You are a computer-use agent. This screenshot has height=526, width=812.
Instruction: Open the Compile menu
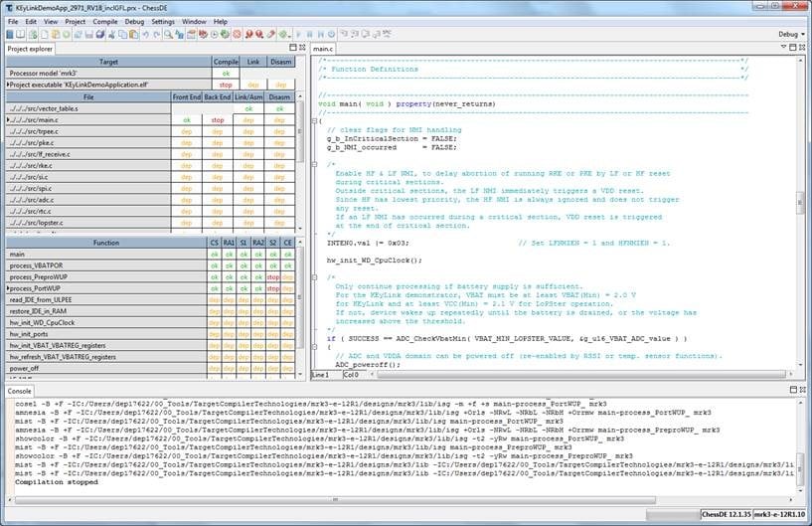105,21
